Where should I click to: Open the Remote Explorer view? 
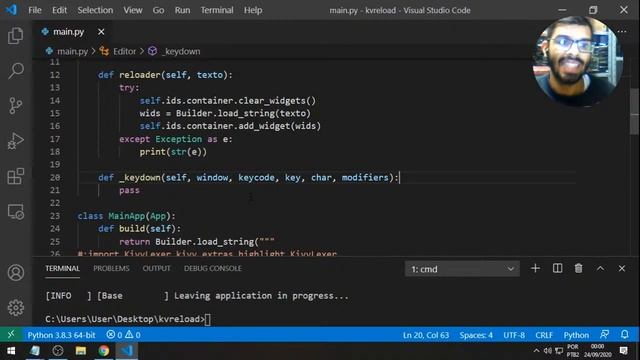(x=16, y=212)
